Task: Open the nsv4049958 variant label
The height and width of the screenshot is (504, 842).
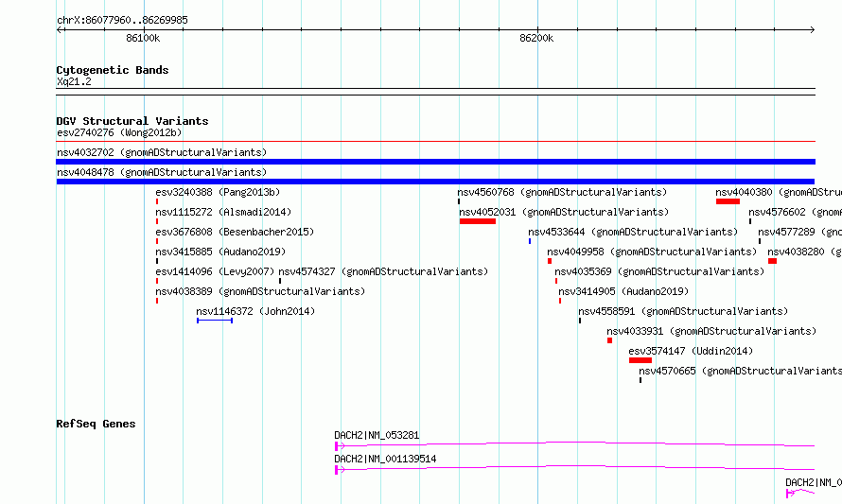Action: click(652, 252)
